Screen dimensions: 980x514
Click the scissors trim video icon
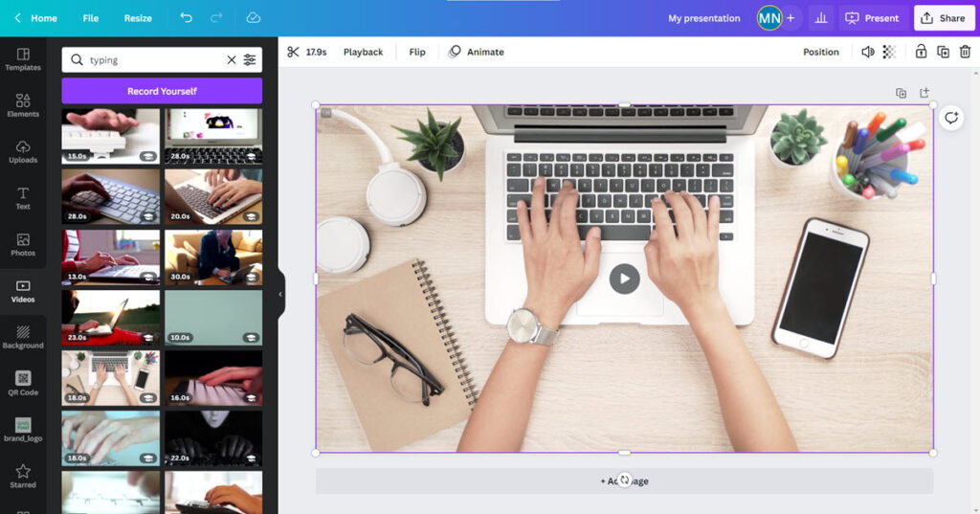tap(293, 52)
